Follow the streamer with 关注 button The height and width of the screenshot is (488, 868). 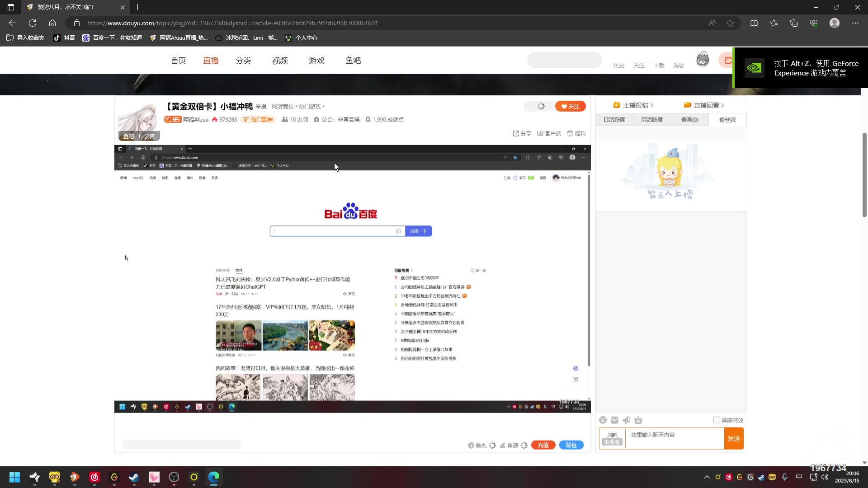[571, 106]
